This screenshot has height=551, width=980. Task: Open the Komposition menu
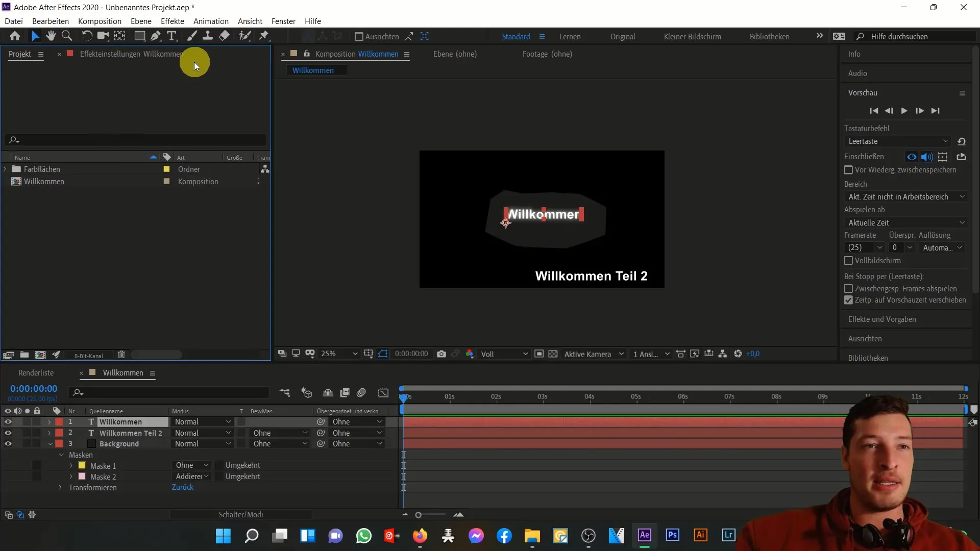pyautogui.click(x=99, y=21)
